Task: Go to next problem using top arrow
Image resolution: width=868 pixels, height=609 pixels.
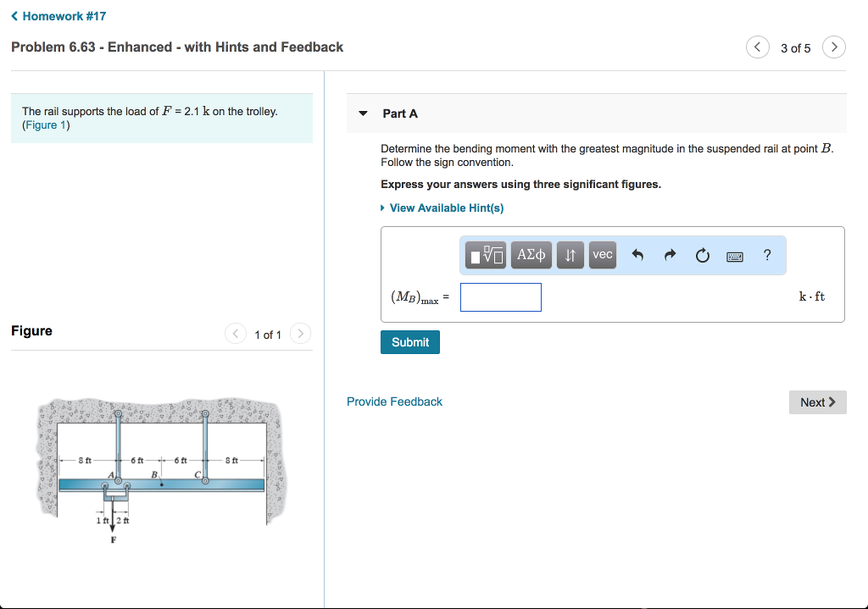Action: click(834, 47)
